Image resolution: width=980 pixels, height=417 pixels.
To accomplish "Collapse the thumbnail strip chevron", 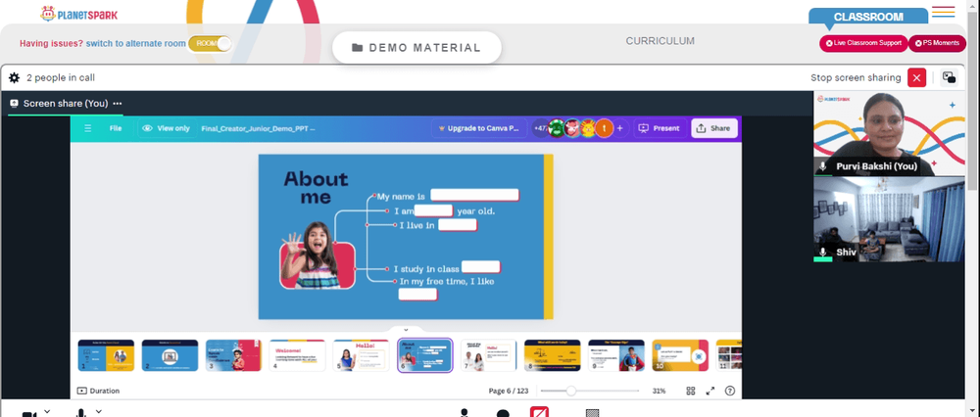I will 406,330.
